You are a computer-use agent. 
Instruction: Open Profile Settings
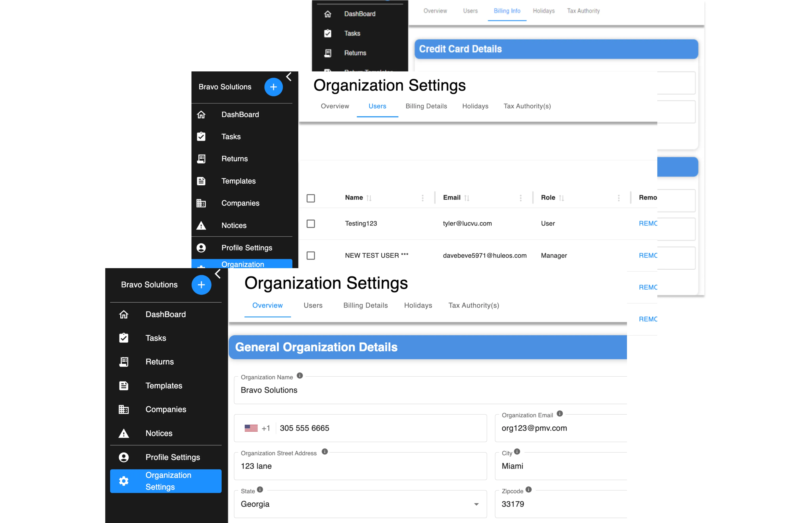pos(173,457)
